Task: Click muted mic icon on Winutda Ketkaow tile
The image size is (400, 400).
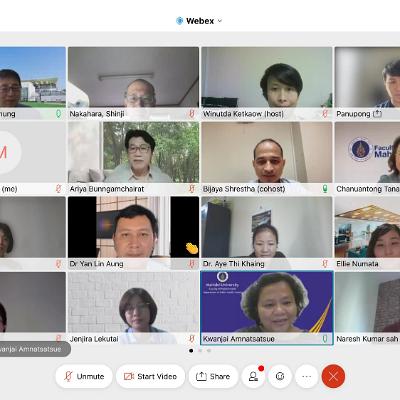Action: tap(325, 114)
